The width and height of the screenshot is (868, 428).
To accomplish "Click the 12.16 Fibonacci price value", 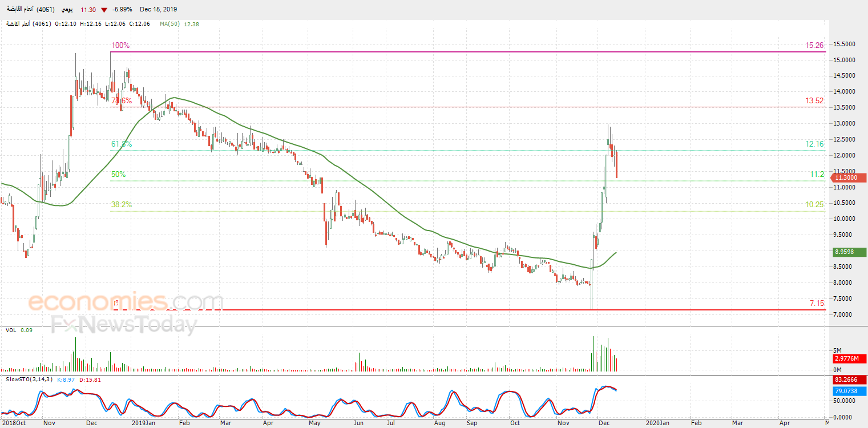I will click(x=815, y=144).
